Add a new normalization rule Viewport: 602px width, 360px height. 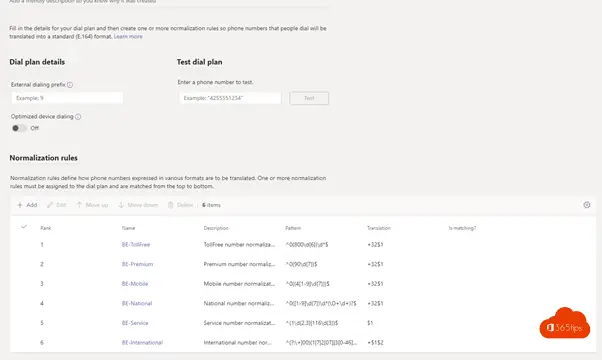pyautogui.click(x=27, y=205)
